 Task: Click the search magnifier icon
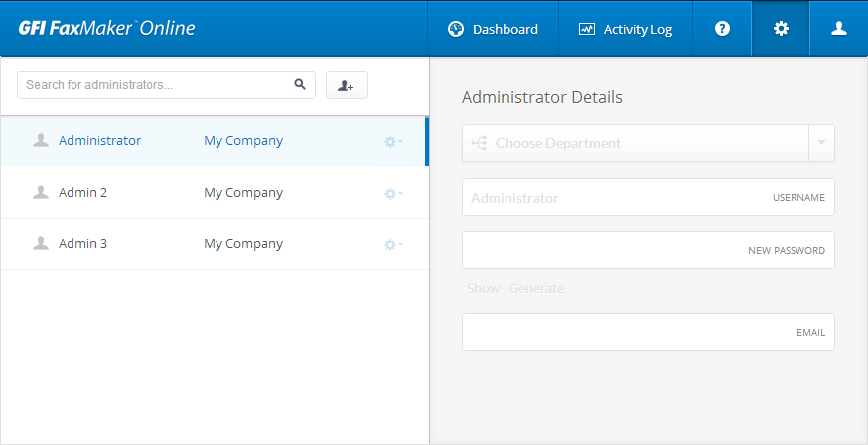click(300, 84)
